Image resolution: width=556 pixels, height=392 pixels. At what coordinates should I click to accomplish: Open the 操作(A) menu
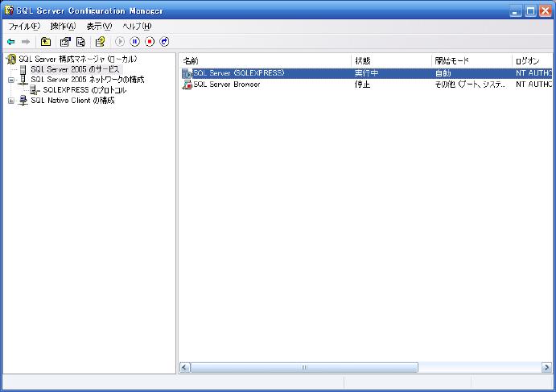coord(63,27)
